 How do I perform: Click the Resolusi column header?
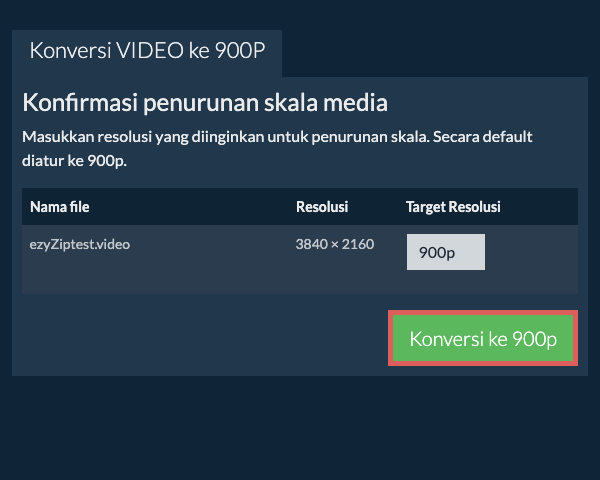322,207
